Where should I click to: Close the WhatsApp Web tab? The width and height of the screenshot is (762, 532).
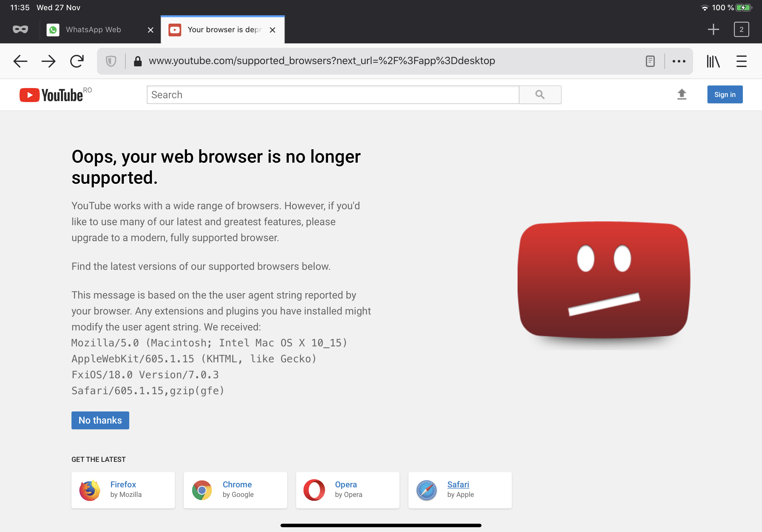[150, 30]
